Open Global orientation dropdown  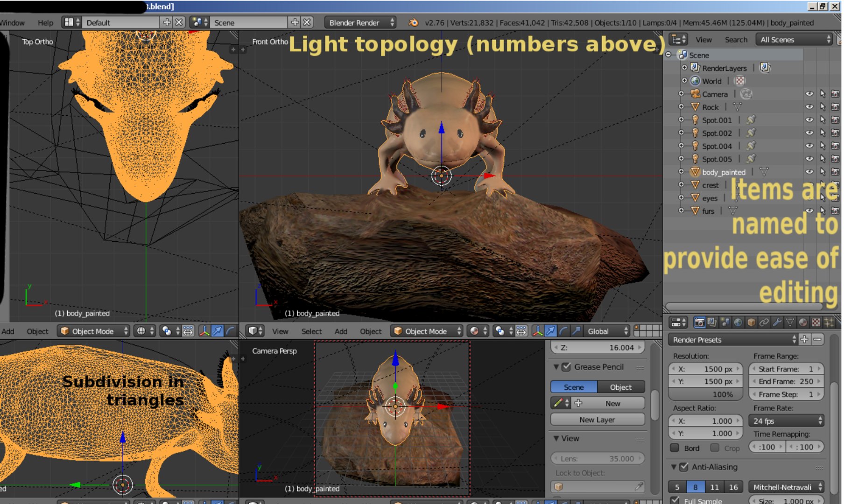[606, 331]
